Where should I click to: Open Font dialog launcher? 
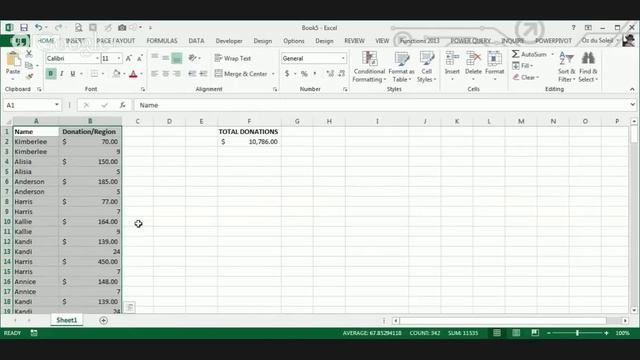[143, 89]
